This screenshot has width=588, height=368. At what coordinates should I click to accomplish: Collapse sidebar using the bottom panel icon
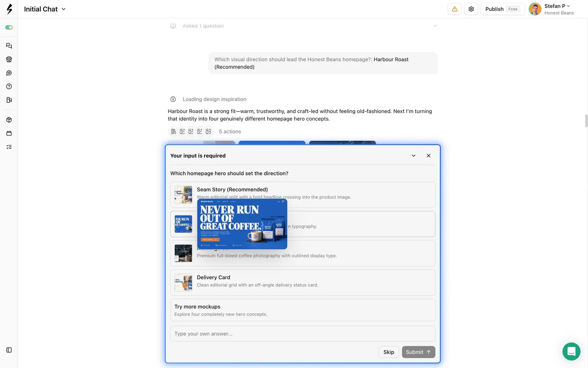point(9,350)
